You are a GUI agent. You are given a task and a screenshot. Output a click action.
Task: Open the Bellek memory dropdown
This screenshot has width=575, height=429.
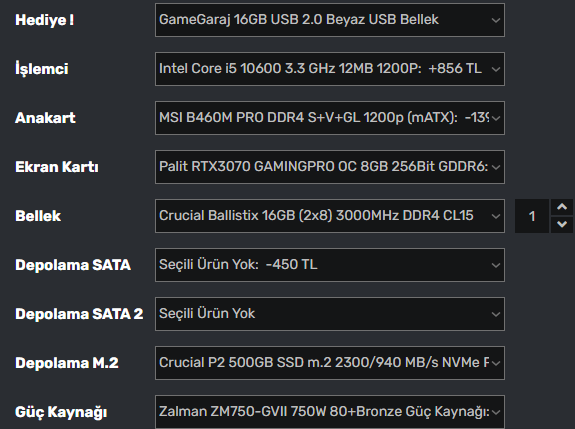tap(330, 216)
